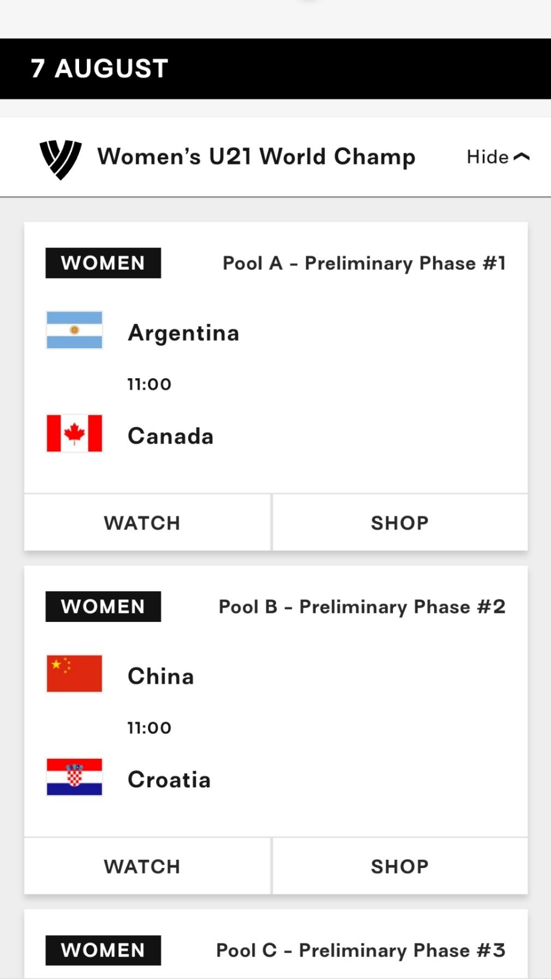Open Shop for China vs Croatia

click(x=400, y=866)
